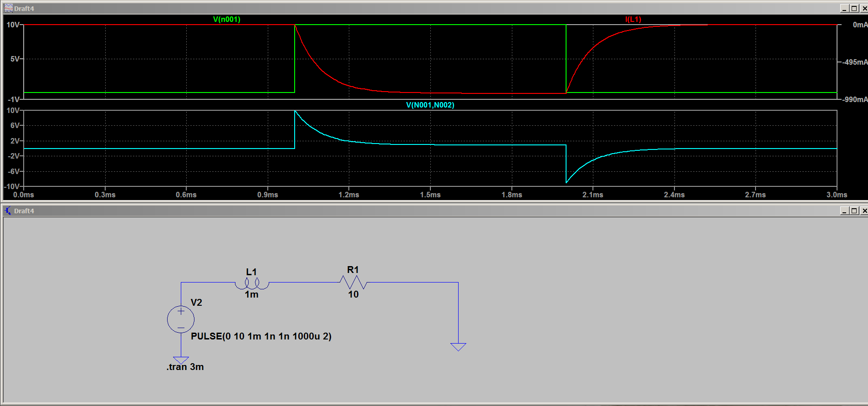Click the L1 component label
This screenshot has width=868, height=406.
click(251, 272)
